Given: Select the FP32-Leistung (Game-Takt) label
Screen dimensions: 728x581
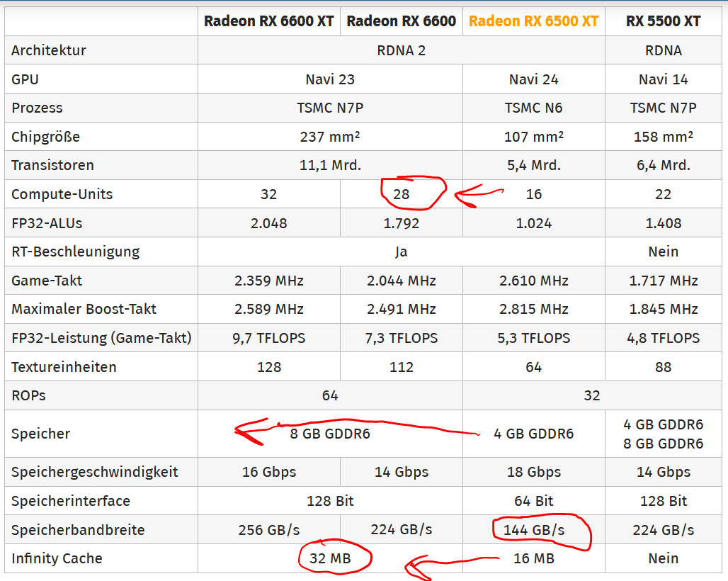Looking at the screenshot, I should 102,338.
